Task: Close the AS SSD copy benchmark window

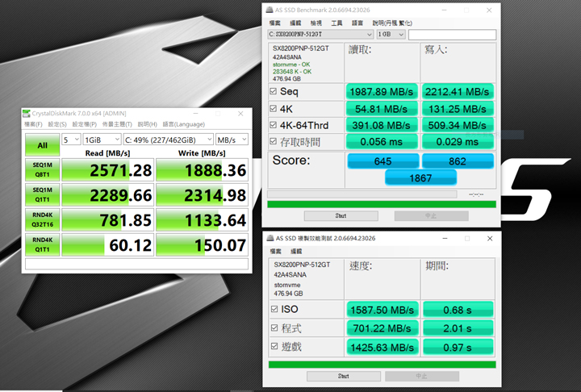Action: pos(490,238)
